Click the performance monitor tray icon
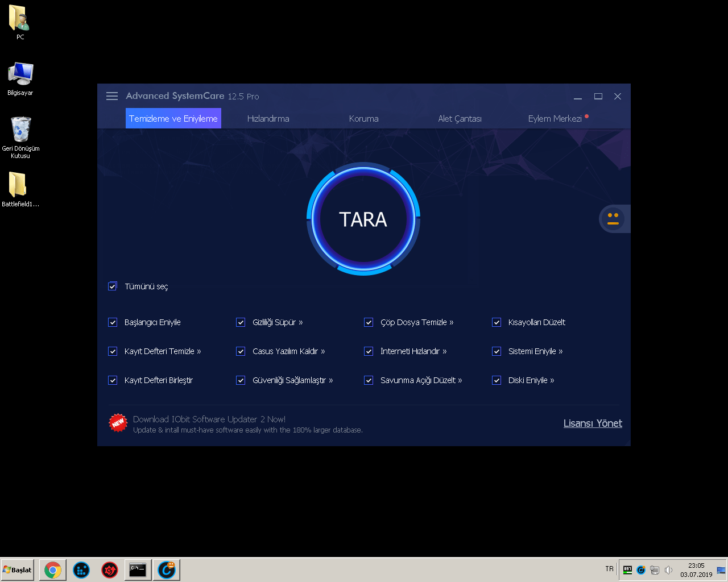 (627, 570)
